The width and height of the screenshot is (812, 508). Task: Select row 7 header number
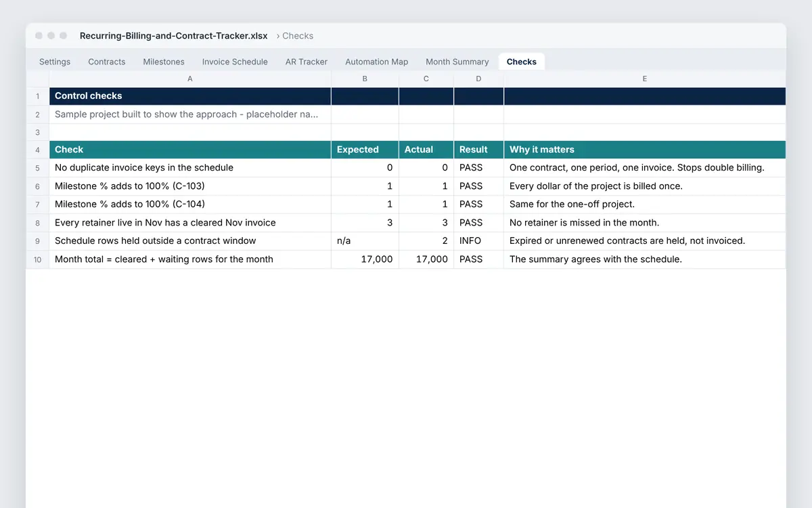pos(38,205)
